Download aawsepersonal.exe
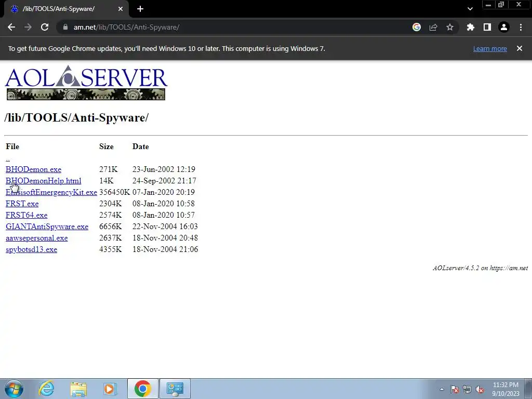Image resolution: width=532 pixels, height=399 pixels. pyautogui.click(x=37, y=238)
